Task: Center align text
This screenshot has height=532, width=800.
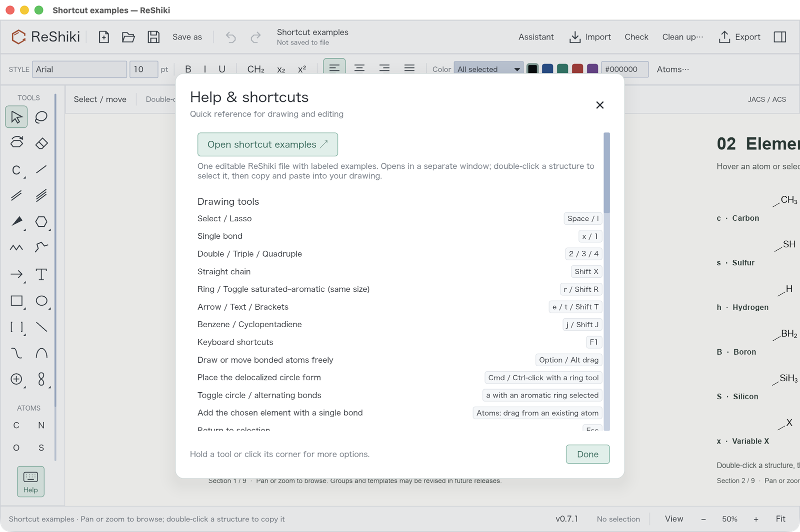Action: pyautogui.click(x=359, y=68)
